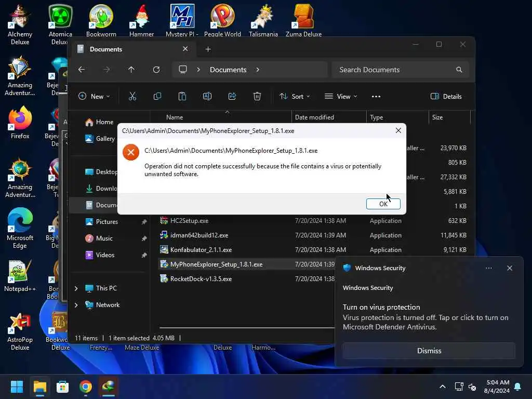Close the Windows Security toast

[509, 268]
